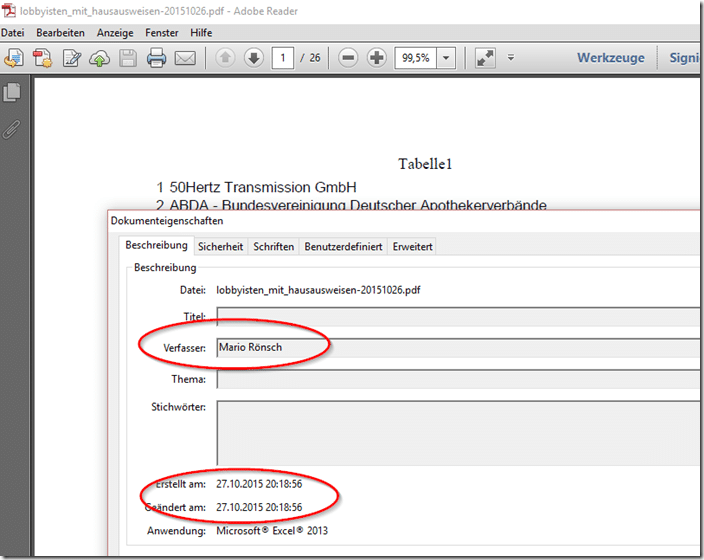Print the document via printer icon
This screenshot has height=560, width=704.
156,58
